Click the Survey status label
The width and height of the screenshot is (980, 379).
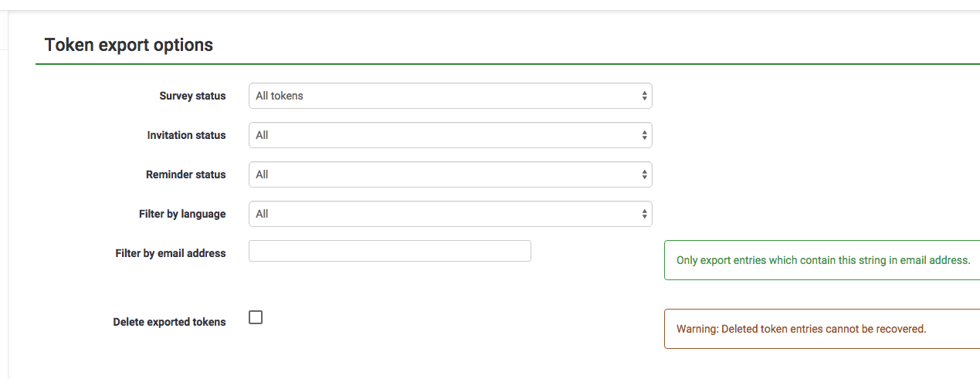coord(192,96)
